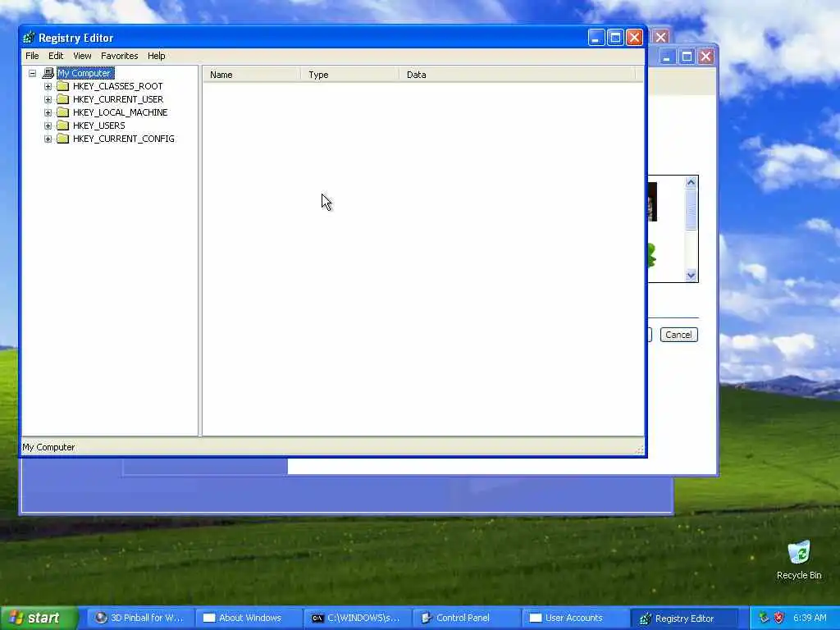Expand the HKEY_CLASSES_ROOT key
The width and height of the screenshot is (840, 630).
pos(48,86)
